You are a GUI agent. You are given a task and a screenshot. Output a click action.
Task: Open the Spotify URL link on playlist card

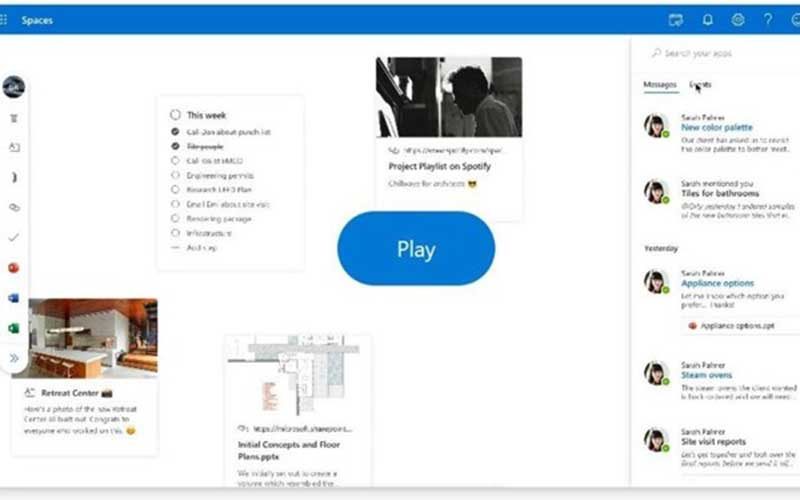tap(454, 151)
